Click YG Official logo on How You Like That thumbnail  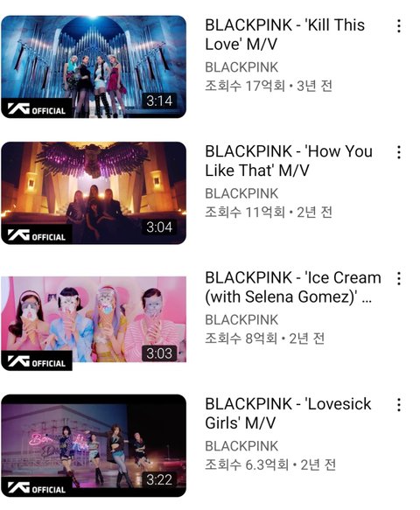(x=37, y=235)
